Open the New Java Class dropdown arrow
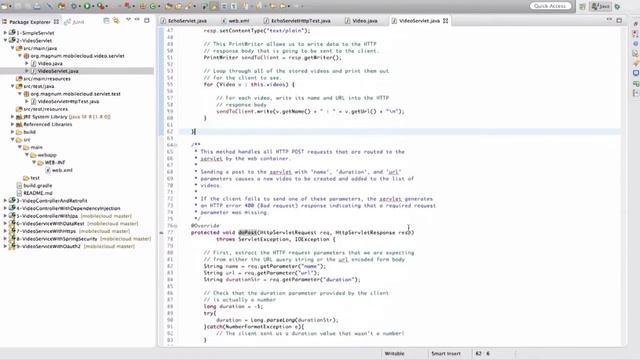This screenshot has height=360, width=640. pos(159,6)
